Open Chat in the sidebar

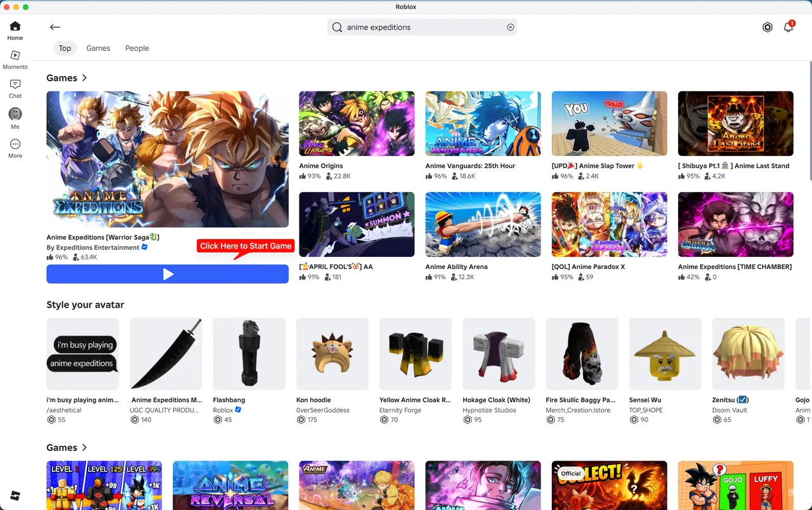tap(15, 89)
